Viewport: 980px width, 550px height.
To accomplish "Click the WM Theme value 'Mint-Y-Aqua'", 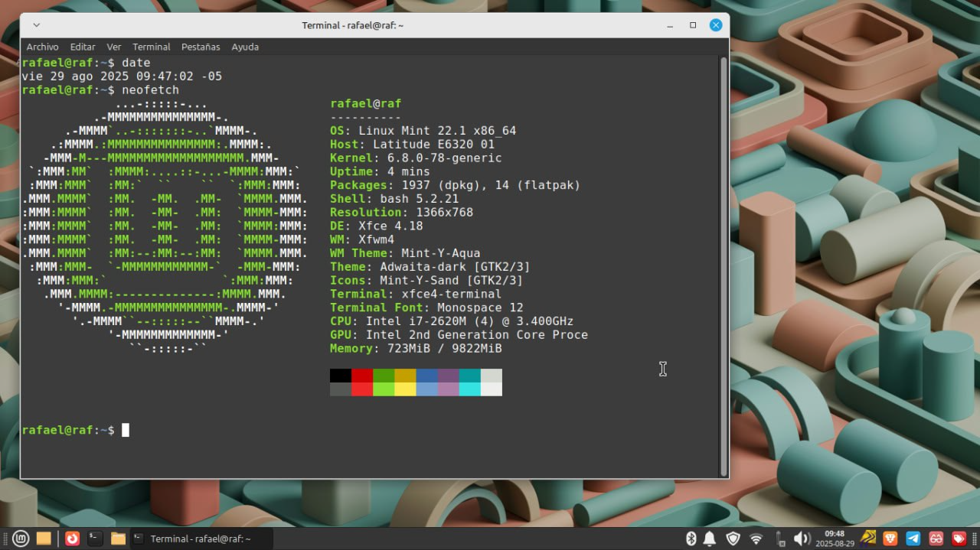I will 441,253.
